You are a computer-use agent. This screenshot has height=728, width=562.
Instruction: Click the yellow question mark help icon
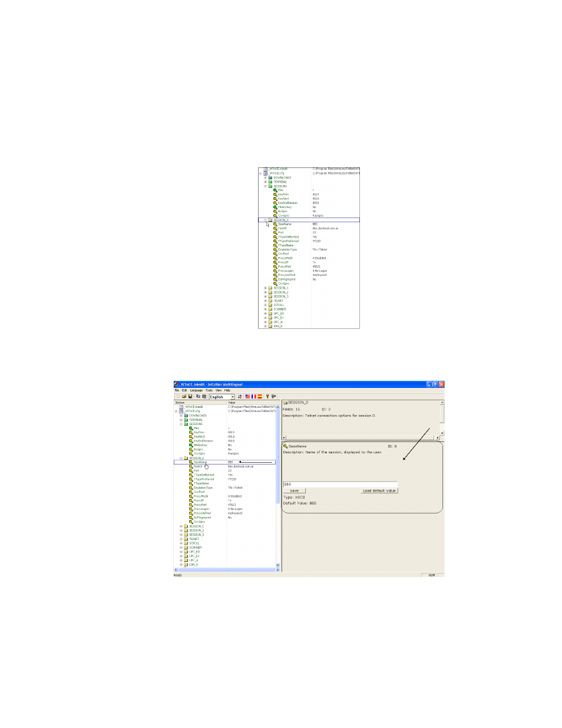coord(267,397)
